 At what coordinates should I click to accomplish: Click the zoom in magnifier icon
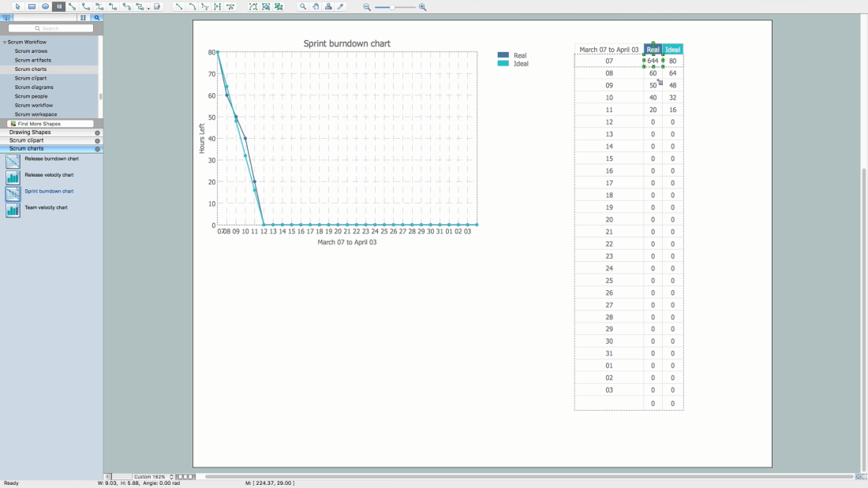423,7
